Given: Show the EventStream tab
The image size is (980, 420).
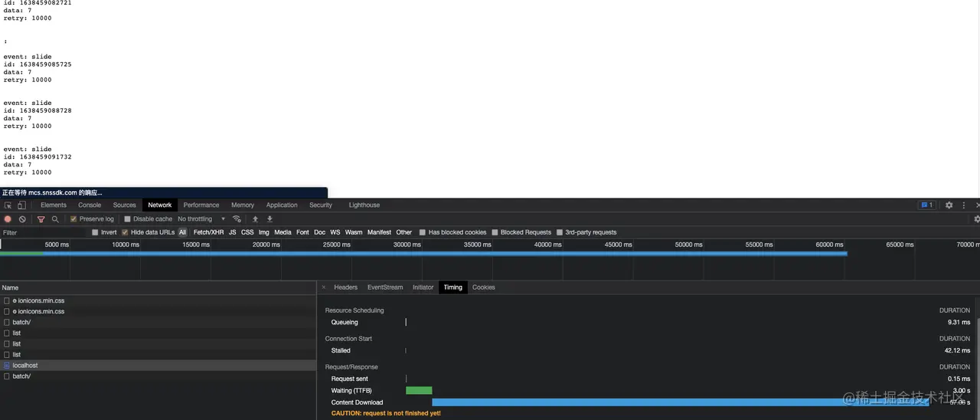Looking at the screenshot, I should pos(385,287).
